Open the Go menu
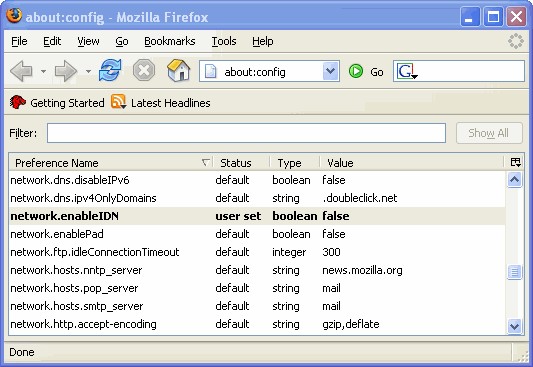Image resolution: width=533 pixels, height=367 pixels. (x=122, y=41)
